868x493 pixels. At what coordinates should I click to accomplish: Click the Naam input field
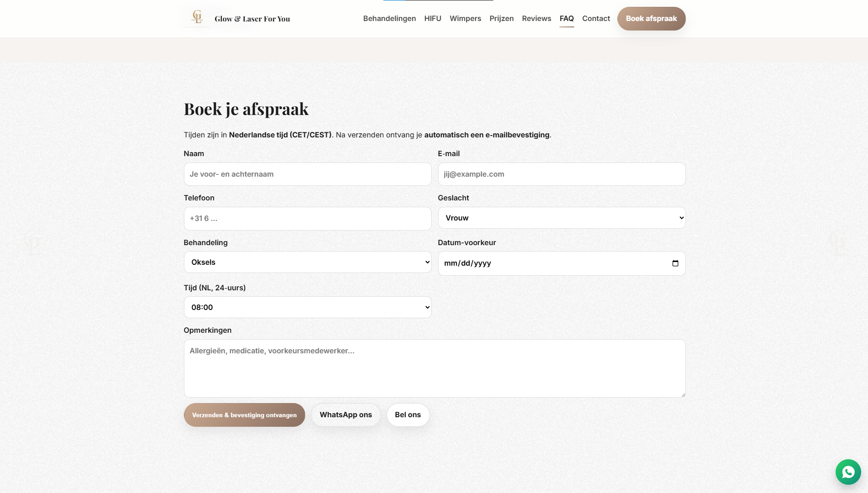coord(307,174)
